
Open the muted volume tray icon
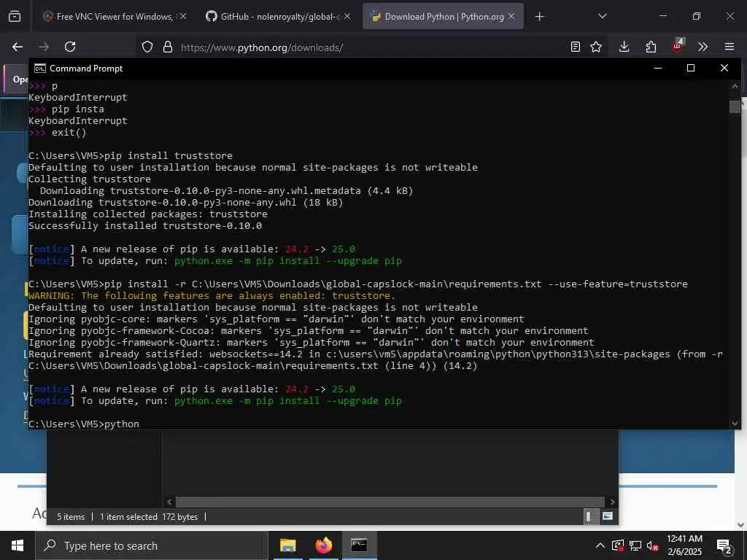(653, 546)
